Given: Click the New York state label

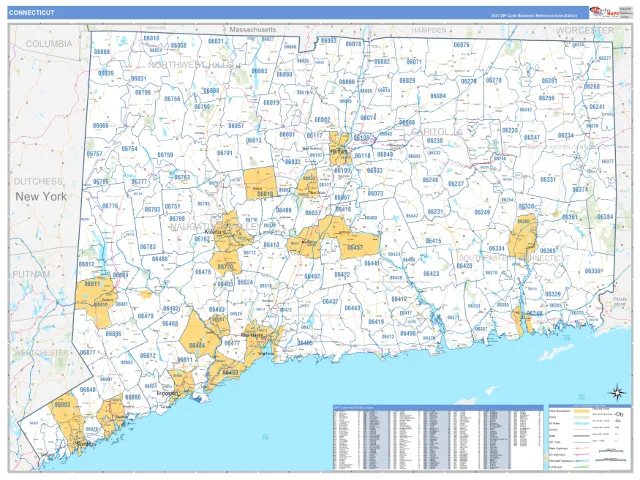Looking at the screenshot, I should [41, 196].
